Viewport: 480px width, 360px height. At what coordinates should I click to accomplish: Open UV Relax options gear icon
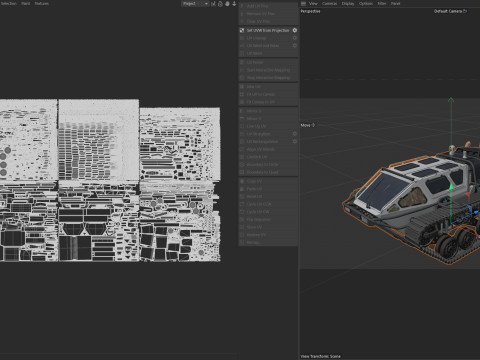pos(295,46)
